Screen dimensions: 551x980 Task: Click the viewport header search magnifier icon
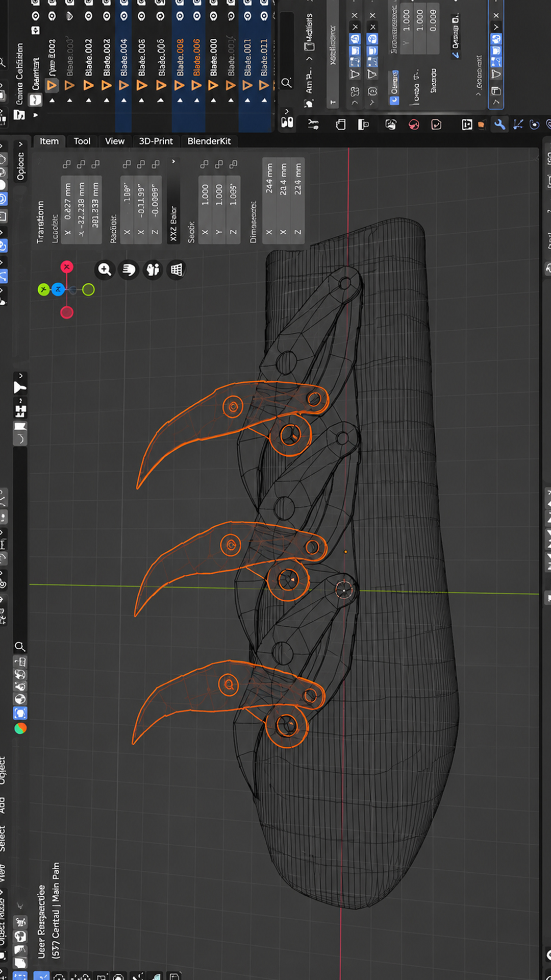[x=20, y=646]
